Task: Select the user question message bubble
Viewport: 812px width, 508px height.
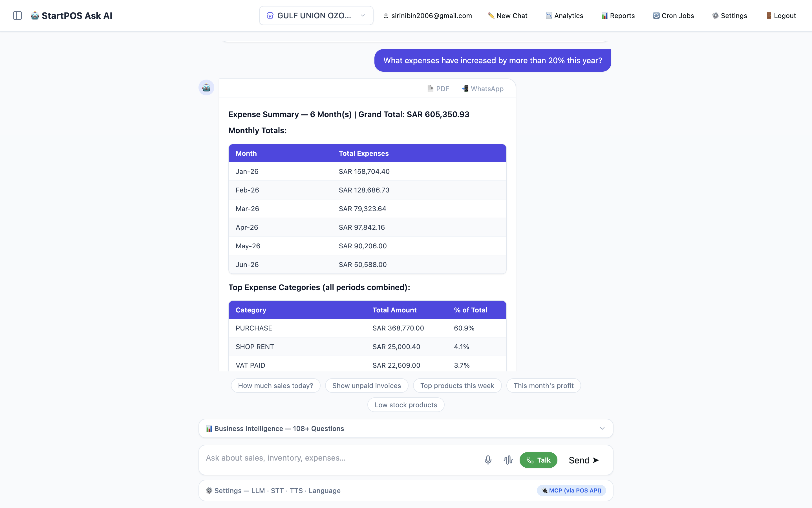Action: [493, 60]
